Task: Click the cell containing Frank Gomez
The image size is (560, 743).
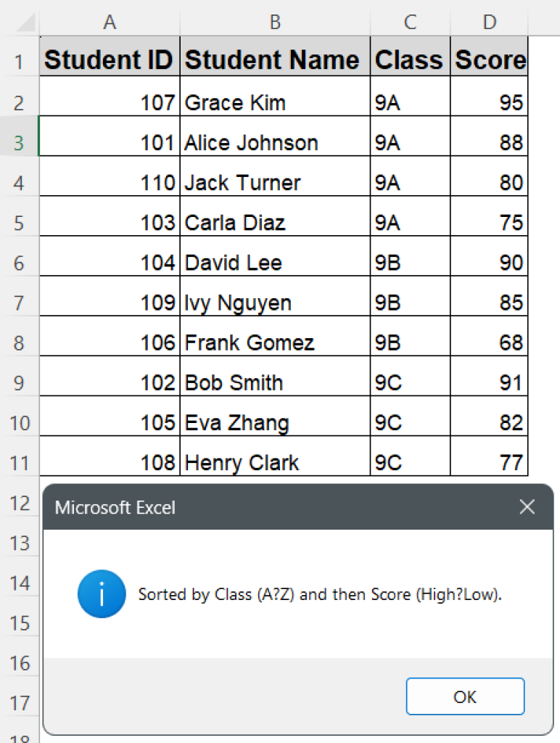Action: [x=274, y=342]
